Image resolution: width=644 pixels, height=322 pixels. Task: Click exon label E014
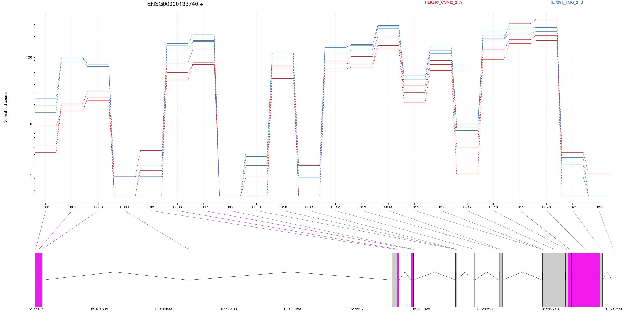tap(388, 207)
